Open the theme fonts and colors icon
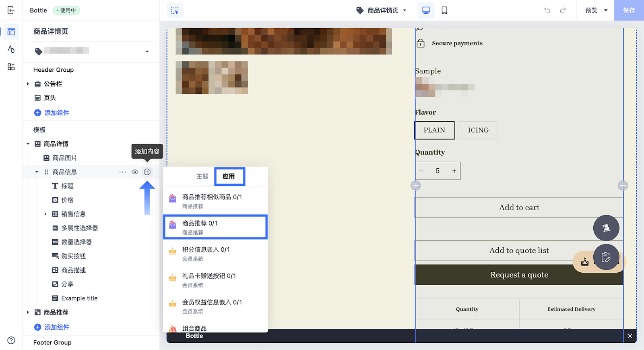 pyautogui.click(x=11, y=49)
